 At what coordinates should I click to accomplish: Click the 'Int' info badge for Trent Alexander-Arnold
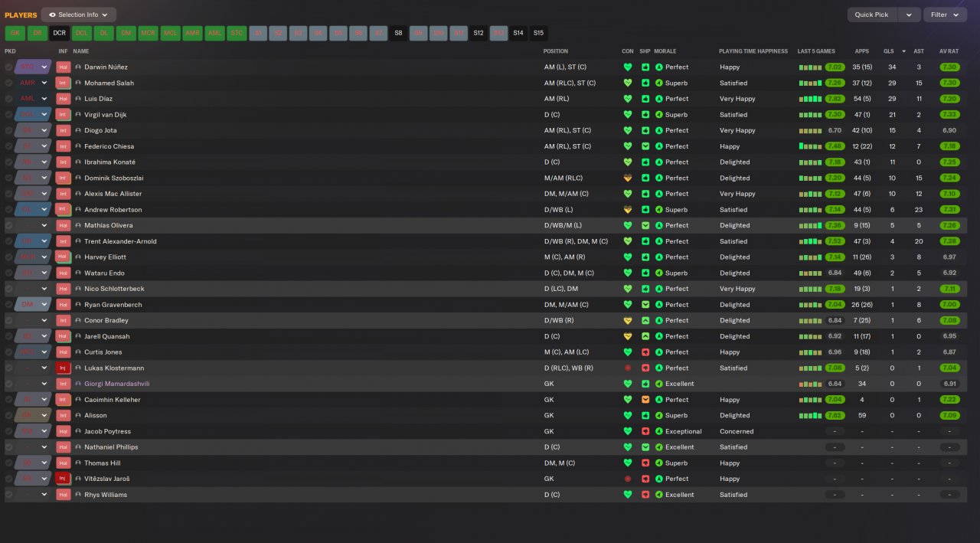coord(64,241)
